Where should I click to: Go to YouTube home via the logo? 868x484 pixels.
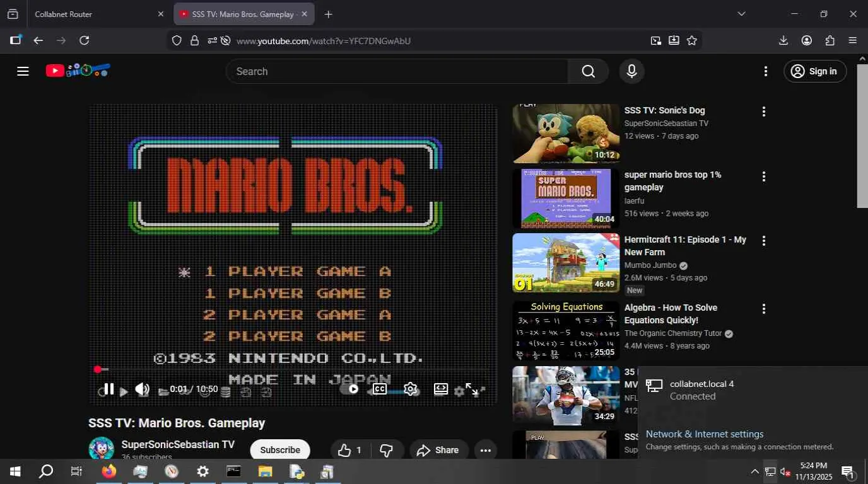78,71
